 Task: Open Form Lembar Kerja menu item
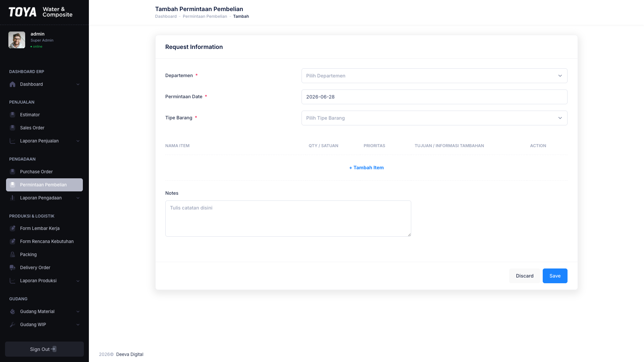pos(44,228)
